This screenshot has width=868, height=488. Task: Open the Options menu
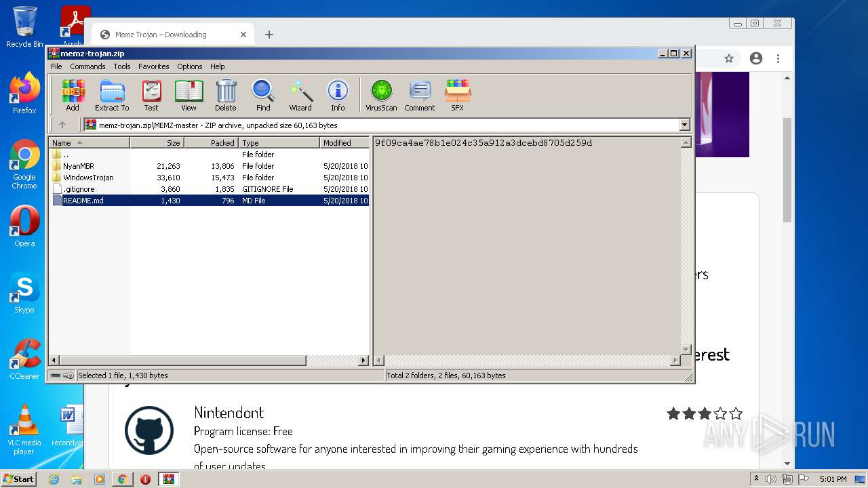click(190, 66)
